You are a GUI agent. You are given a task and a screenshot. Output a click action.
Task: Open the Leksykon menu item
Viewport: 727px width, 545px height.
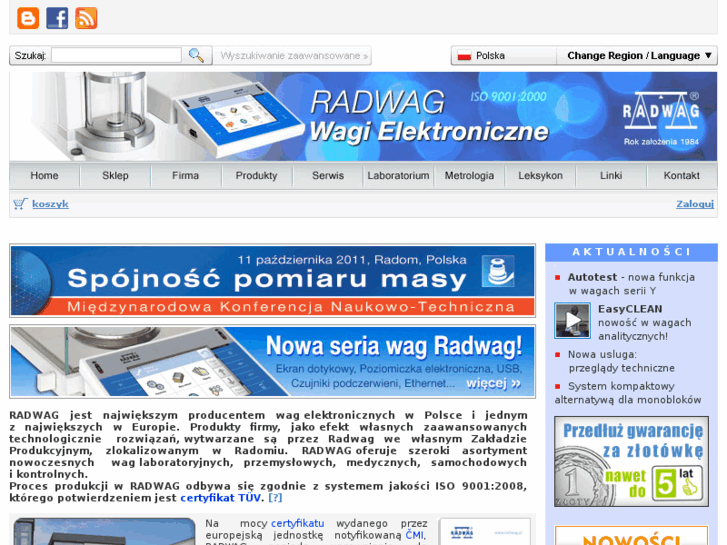pyautogui.click(x=540, y=175)
